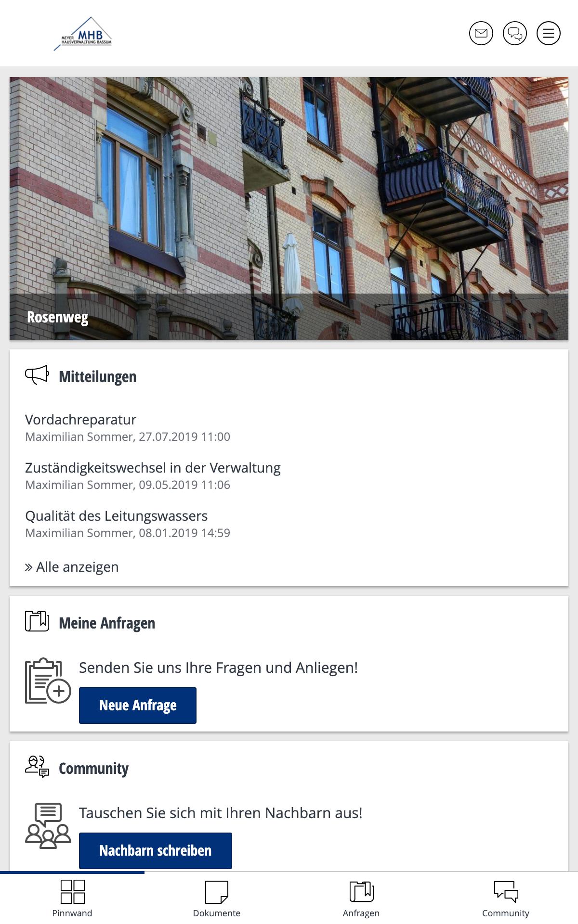Click the Community heading person icon

37,767
